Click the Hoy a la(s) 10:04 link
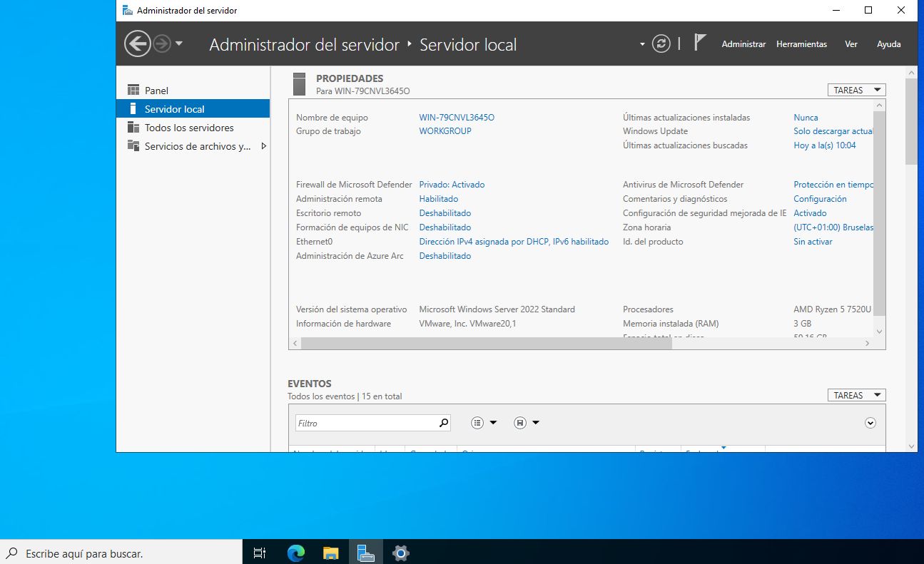This screenshot has width=924, height=564. pyautogui.click(x=825, y=145)
